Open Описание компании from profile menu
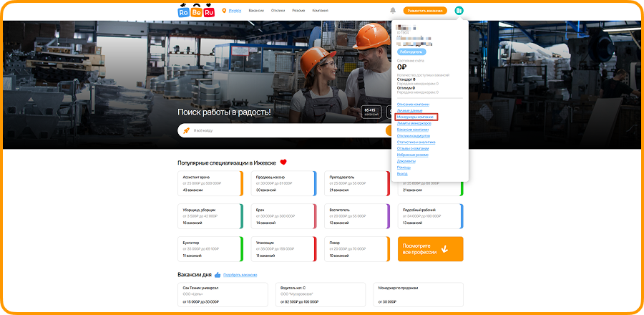This screenshot has width=644, height=315. (413, 105)
